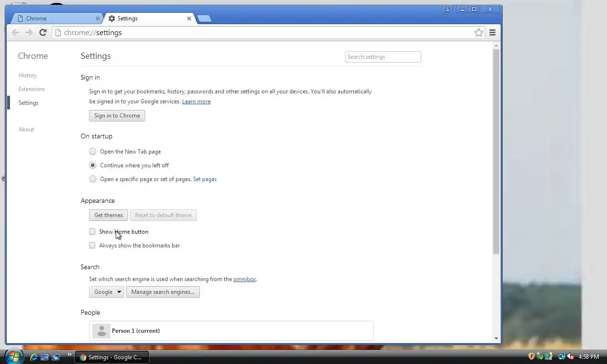Click the 4:58 PM clock
Viewport: 607px width, 364px height.
[589, 357]
